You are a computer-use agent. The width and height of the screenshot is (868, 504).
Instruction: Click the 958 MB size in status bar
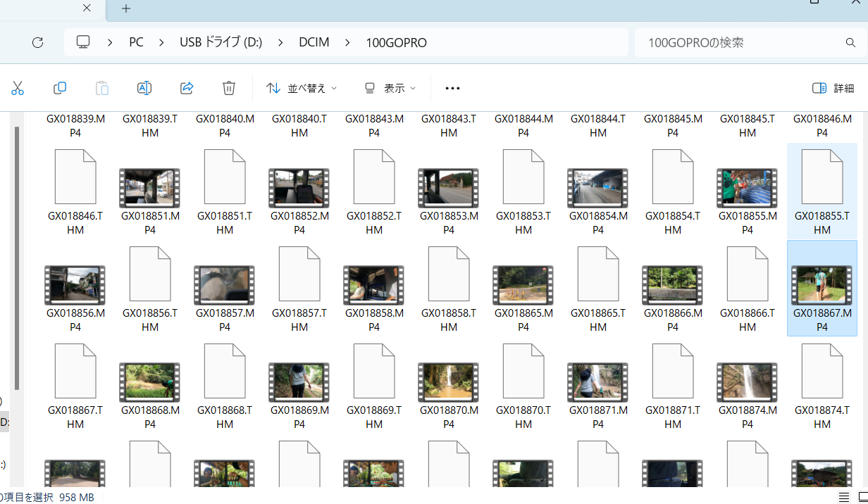click(x=77, y=497)
